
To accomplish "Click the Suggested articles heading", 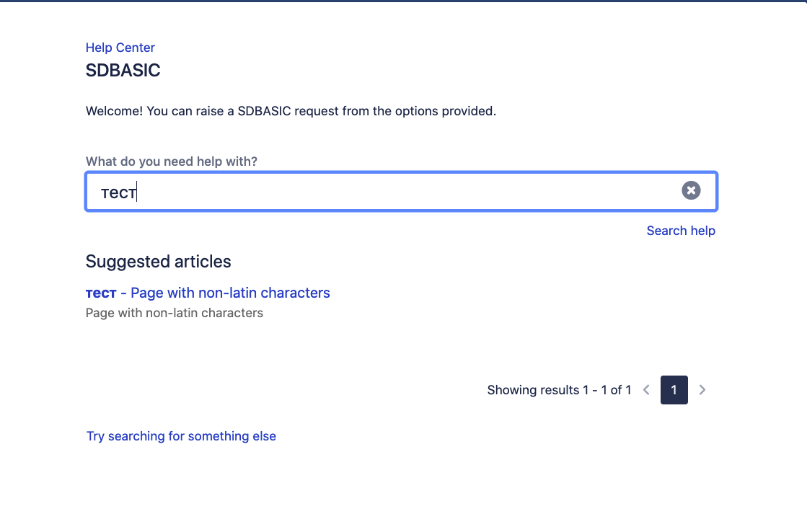I will pyautogui.click(x=158, y=262).
